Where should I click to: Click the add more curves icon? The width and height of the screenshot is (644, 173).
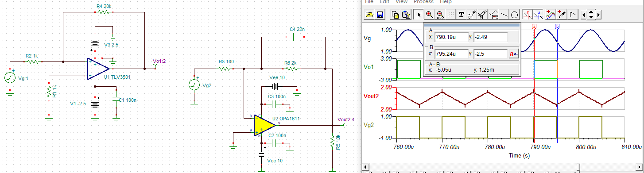pyautogui.click(x=551, y=15)
